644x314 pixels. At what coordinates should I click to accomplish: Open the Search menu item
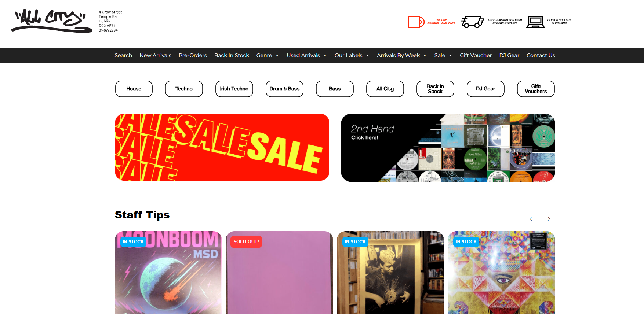[123, 55]
